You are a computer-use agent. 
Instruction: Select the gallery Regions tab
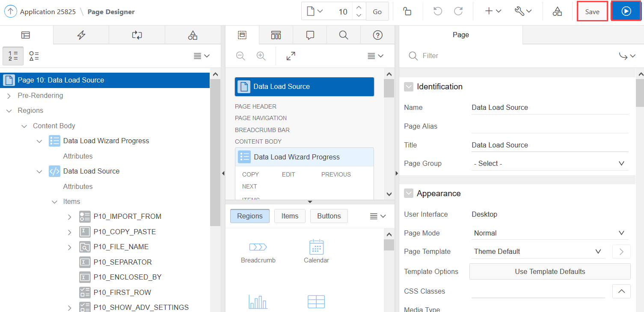[x=250, y=216]
